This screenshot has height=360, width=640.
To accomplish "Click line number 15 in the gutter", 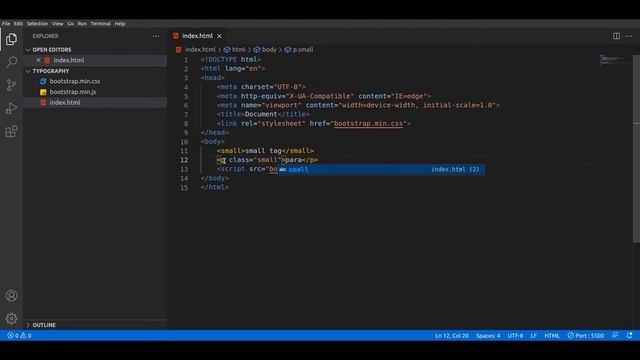I will tap(184, 187).
